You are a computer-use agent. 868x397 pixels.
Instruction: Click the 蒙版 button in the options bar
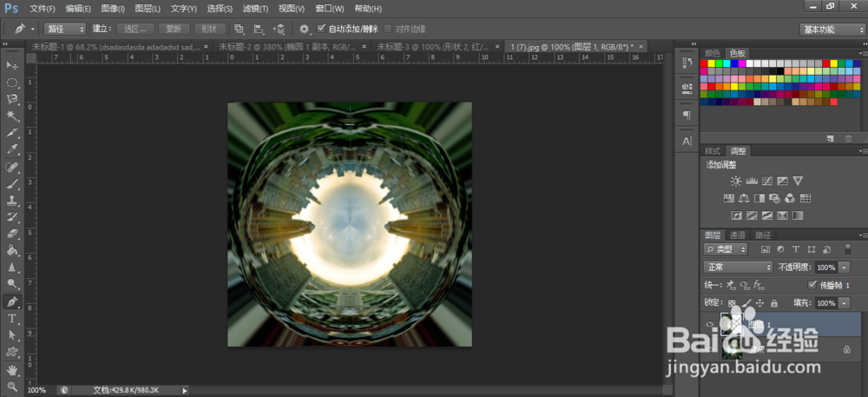(173, 29)
